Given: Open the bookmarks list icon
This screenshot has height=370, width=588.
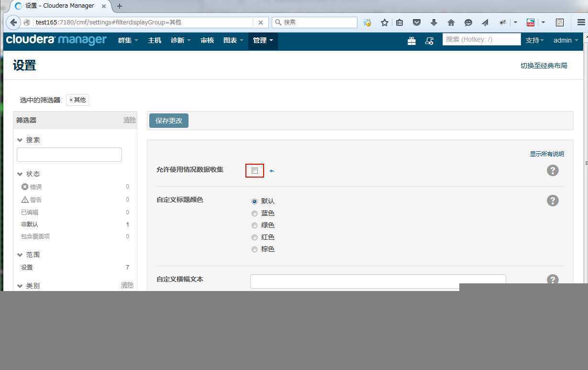Looking at the screenshot, I should pyautogui.click(x=399, y=22).
